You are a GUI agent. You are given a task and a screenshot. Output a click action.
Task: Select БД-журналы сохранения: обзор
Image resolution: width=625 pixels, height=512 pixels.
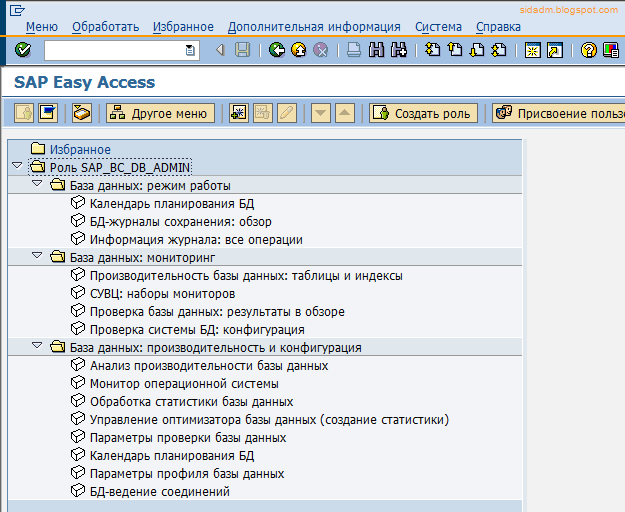(181, 222)
